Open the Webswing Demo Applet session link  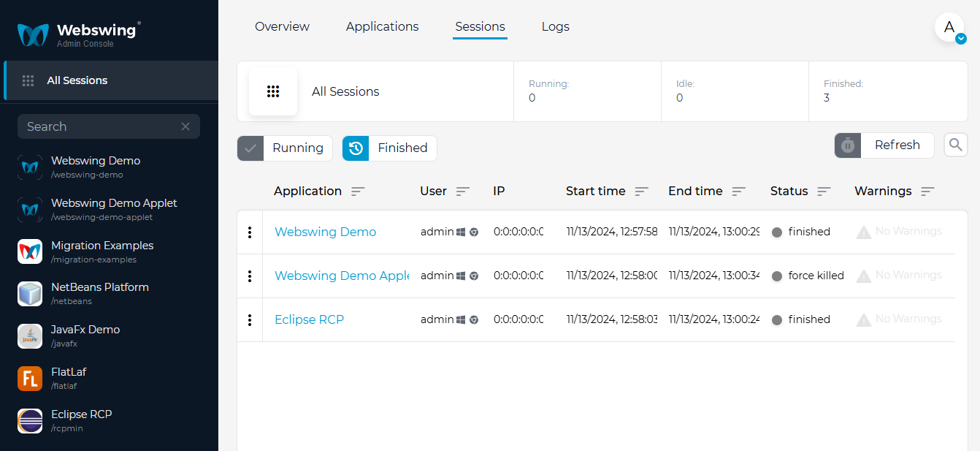pyautogui.click(x=341, y=276)
